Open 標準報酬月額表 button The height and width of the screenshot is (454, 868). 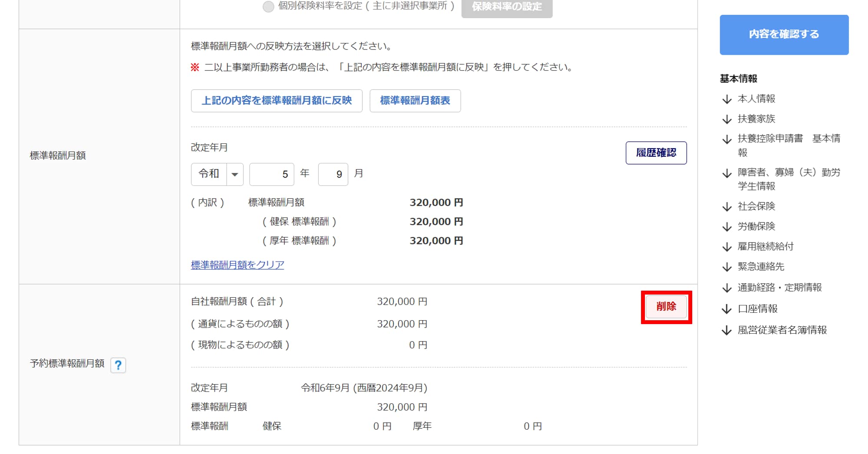point(415,101)
